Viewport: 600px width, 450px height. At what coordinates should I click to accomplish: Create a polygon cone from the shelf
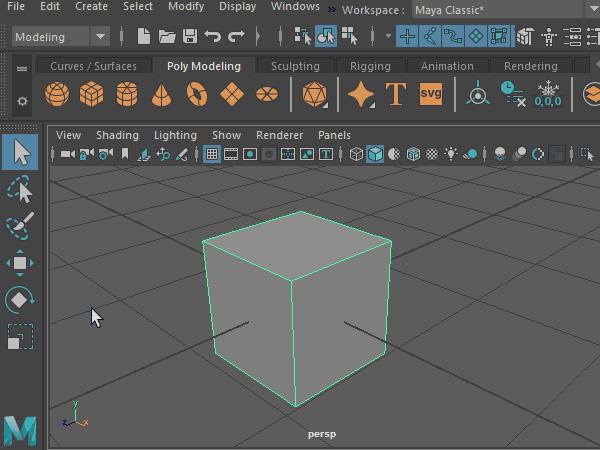pos(161,96)
